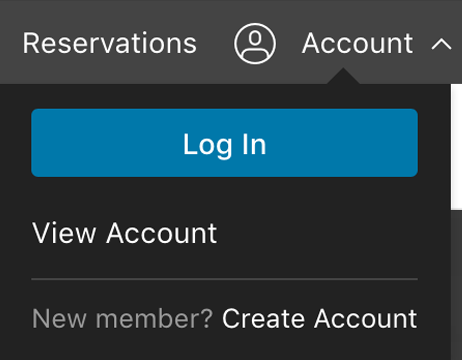This screenshot has width=462, height=360.
Task: Click the word "Account" in View Account
Action: (x=162, y=233)
